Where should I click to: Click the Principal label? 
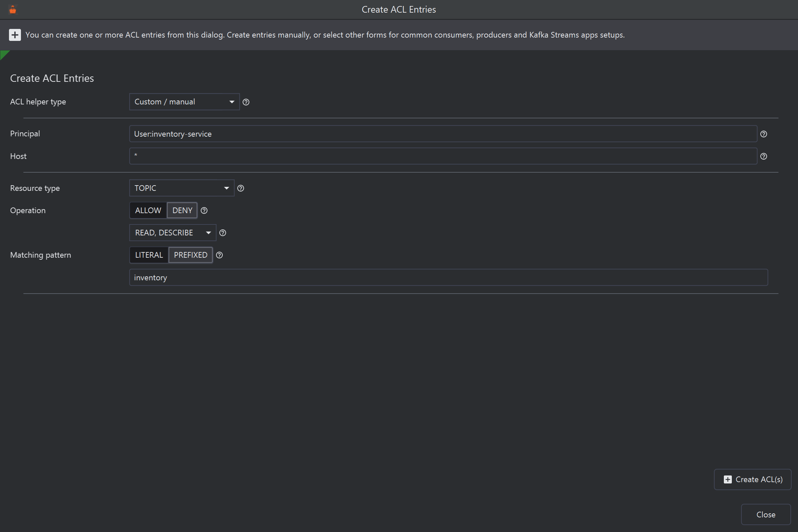coord(25,134)
